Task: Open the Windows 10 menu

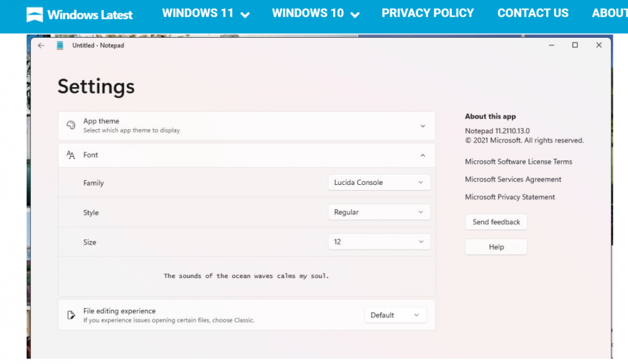Action: coord(315,13)
